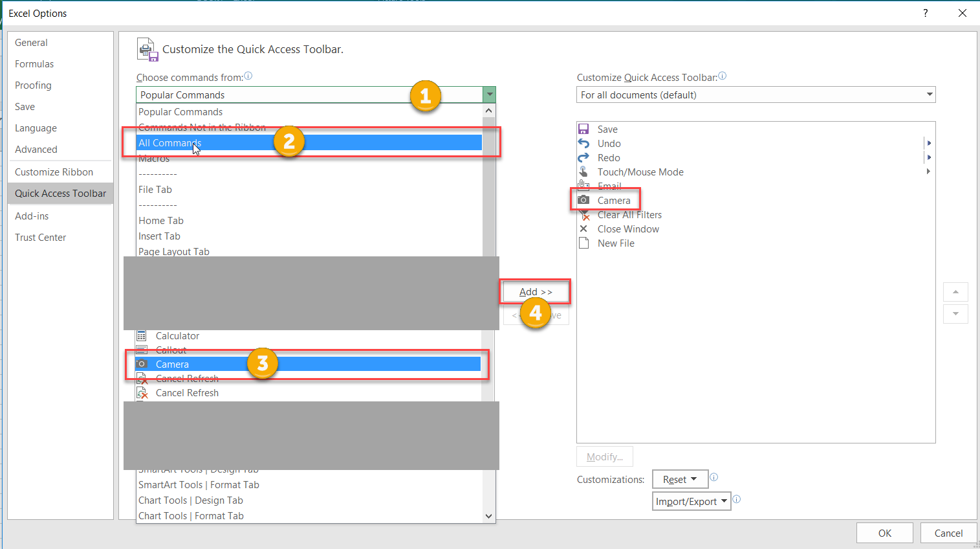
Task: Click the info icon beside Choose commands from
Action: pos(248,76)
